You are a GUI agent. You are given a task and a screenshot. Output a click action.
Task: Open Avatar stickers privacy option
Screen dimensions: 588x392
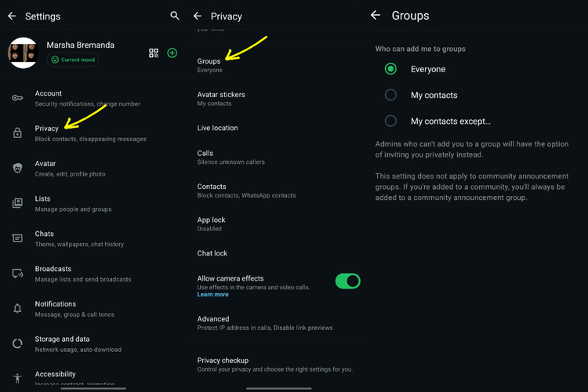coord(274,99)
